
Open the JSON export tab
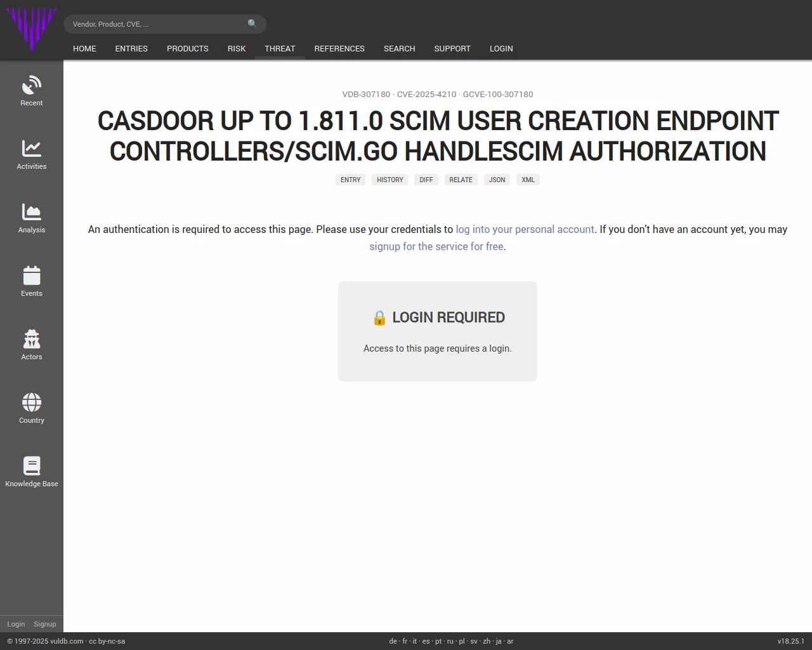(497, 180)
